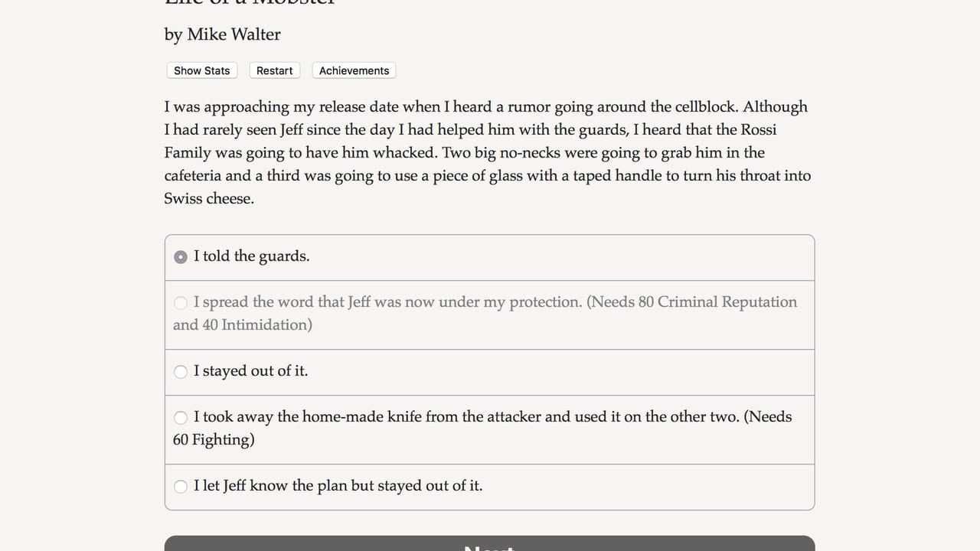This screenshot has height=551, width=980.
Task: Open the Show Stats panel
Action: tap(202, 70)
